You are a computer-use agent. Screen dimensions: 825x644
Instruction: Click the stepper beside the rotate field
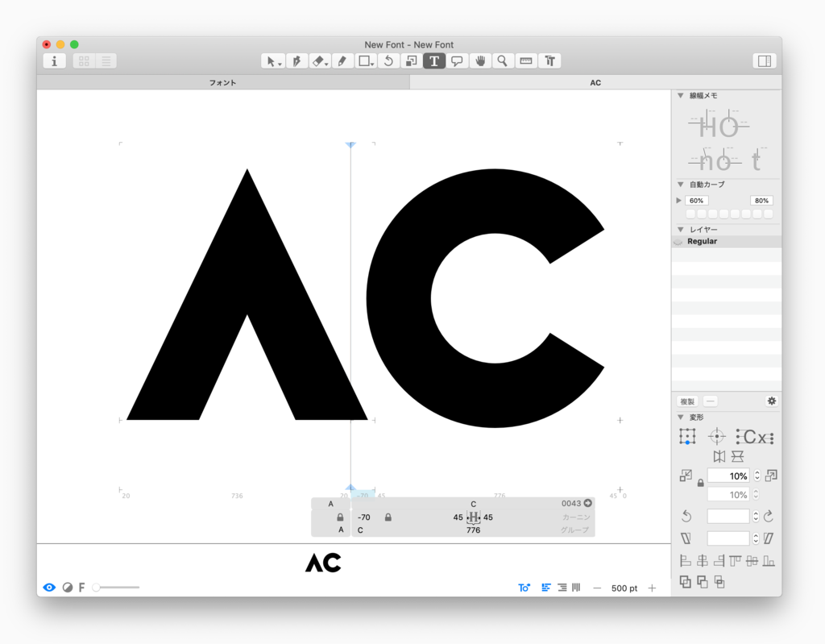point(756,517)
